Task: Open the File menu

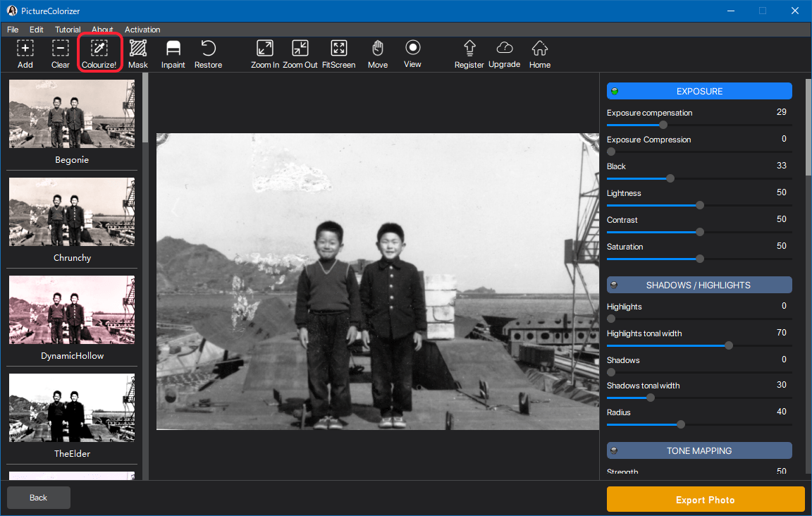Action: click(x=13, y=30)
